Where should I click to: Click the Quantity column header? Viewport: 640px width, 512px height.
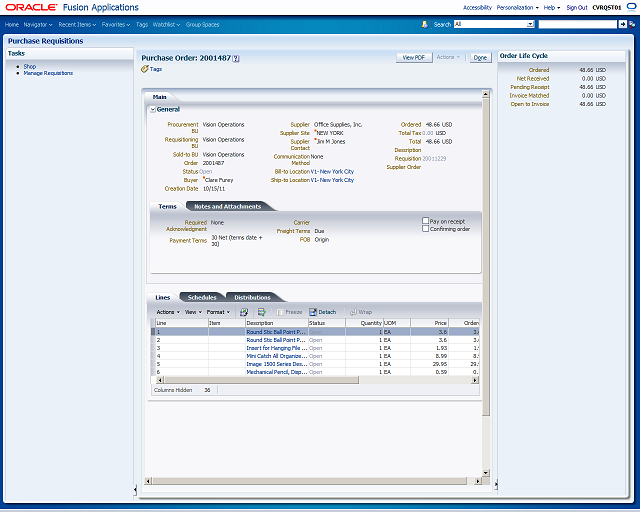tap(364, 323)
